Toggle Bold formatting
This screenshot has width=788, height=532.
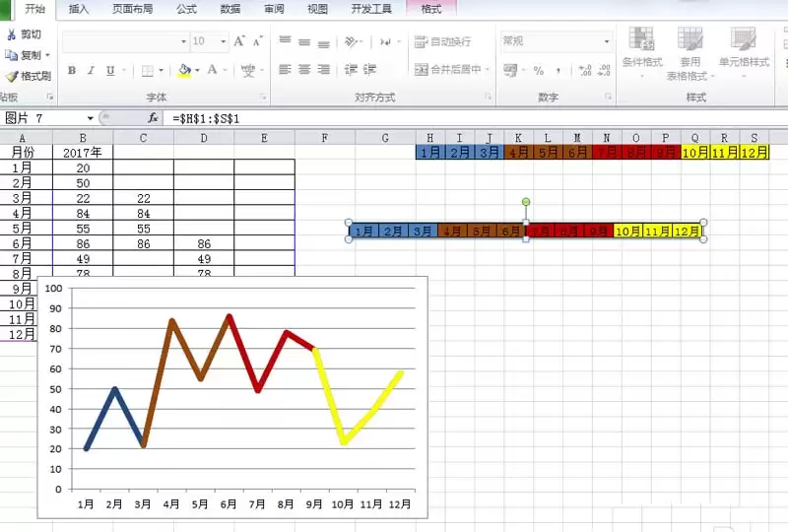point(72,70)
